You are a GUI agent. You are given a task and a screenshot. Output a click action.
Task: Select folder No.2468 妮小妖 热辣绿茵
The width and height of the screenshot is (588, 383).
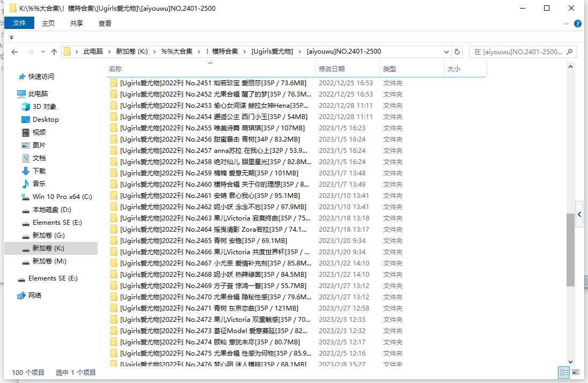(213, 274)
